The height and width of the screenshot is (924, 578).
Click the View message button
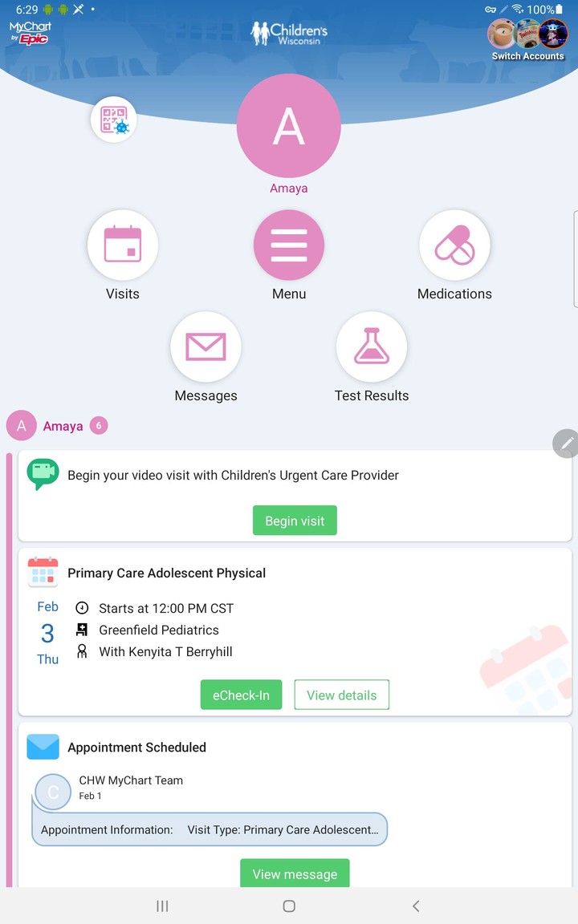point(295,873)
